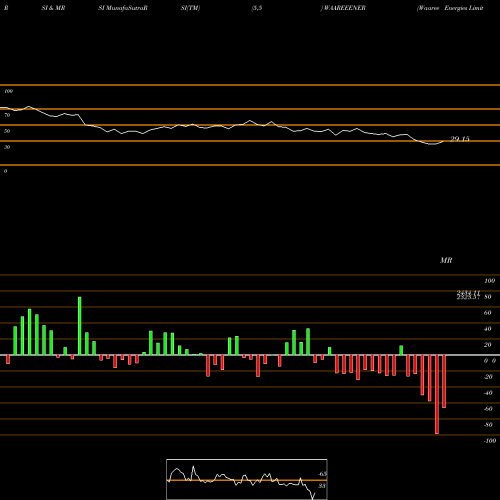Click the SI(TM) header label
The image size is (500, 500).
pyautogui.click(x=190, y=8)
